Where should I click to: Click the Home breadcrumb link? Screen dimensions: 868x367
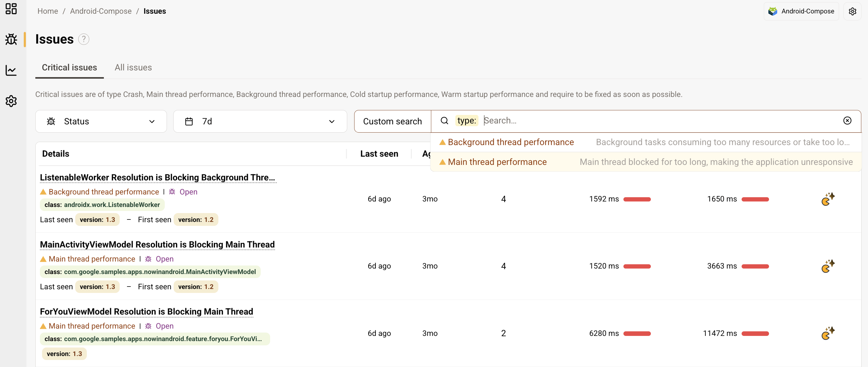(48, 11)
